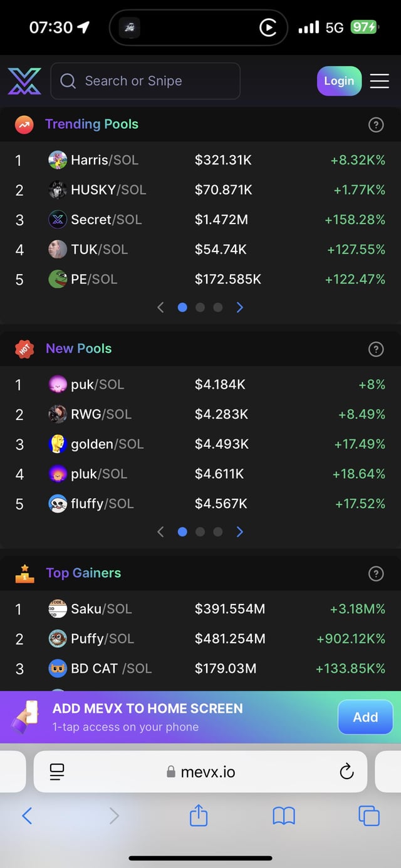The image size is (401, 868).
Task: Go to next Trending Pools page
Action: coord(239,307)
